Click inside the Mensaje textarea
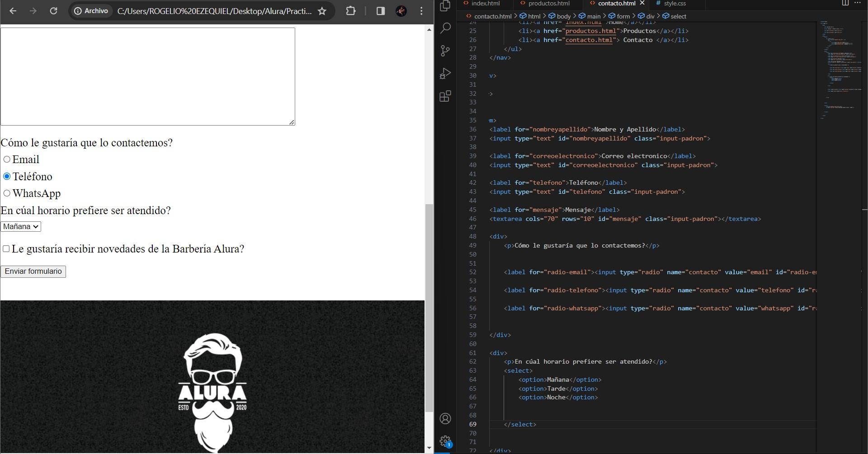The width and height of the screenshot is (868, 454). 148,76
